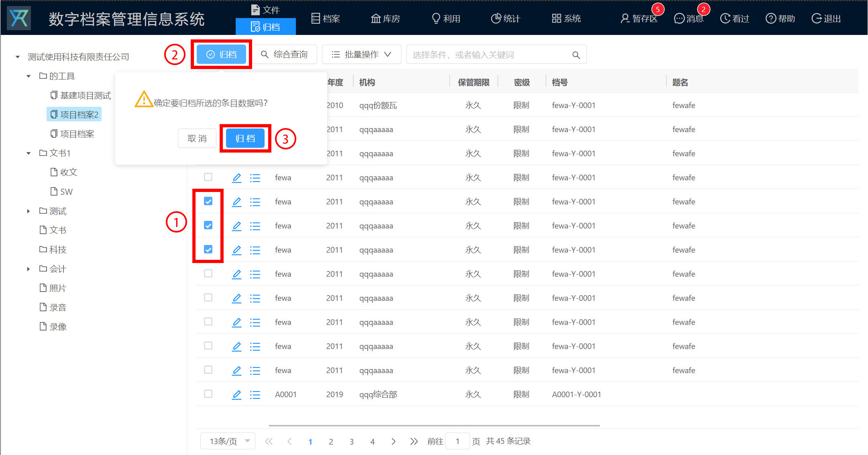
Task: Click the 归档 toolbar button
Action: click(x=221, y=54)
